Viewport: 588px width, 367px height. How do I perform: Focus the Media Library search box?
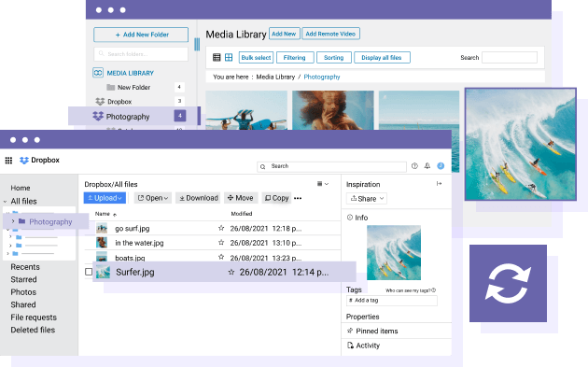(510, 57)
